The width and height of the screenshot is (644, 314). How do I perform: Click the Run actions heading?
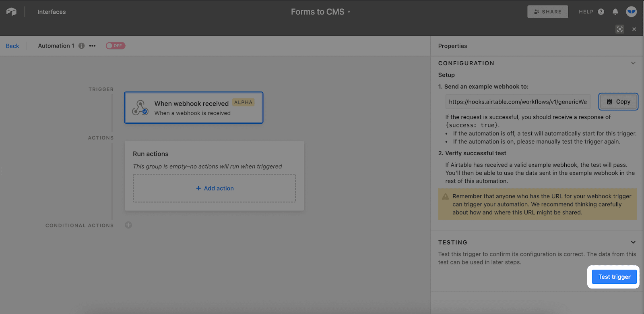point(151,154)
